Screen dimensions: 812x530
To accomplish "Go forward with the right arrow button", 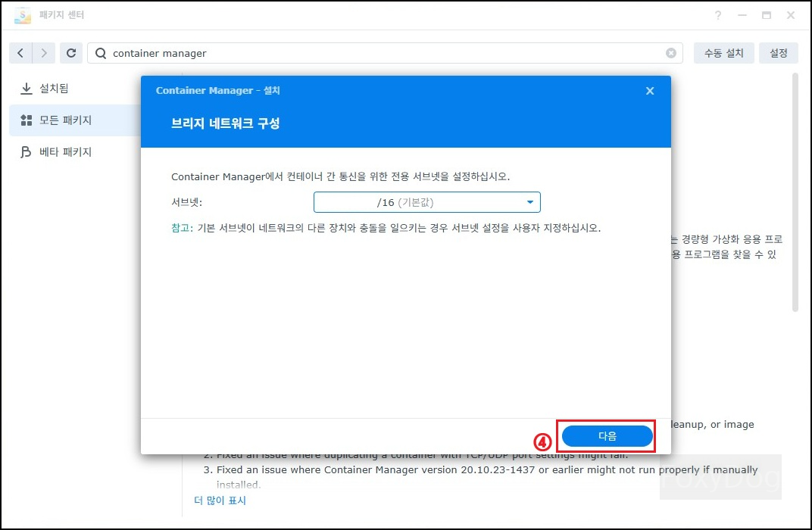I will [43, 53].
